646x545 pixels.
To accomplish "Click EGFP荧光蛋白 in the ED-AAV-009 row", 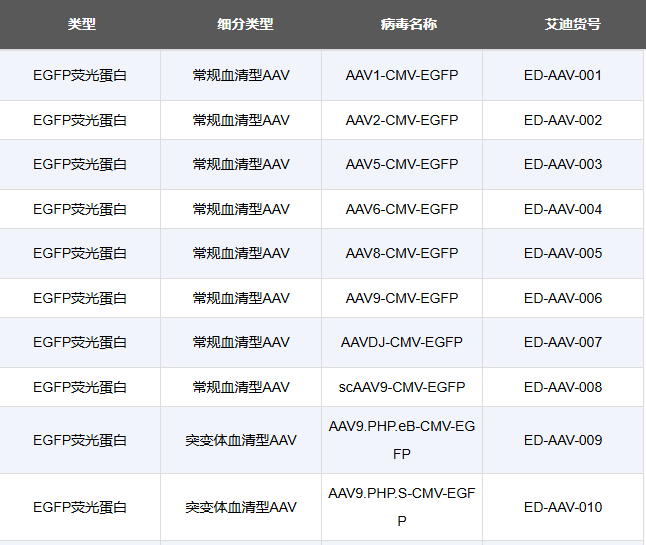I will point(80,440).
